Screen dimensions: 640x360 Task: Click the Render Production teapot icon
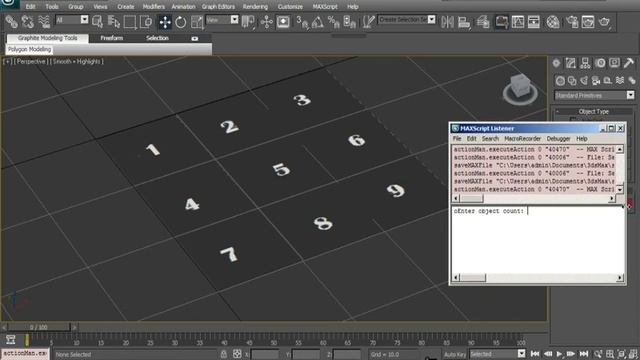click(x=604, y=22)
